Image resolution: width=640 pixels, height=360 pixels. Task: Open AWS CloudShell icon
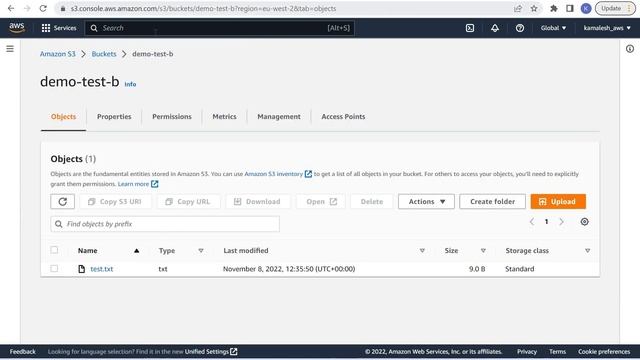pos(470,28)
